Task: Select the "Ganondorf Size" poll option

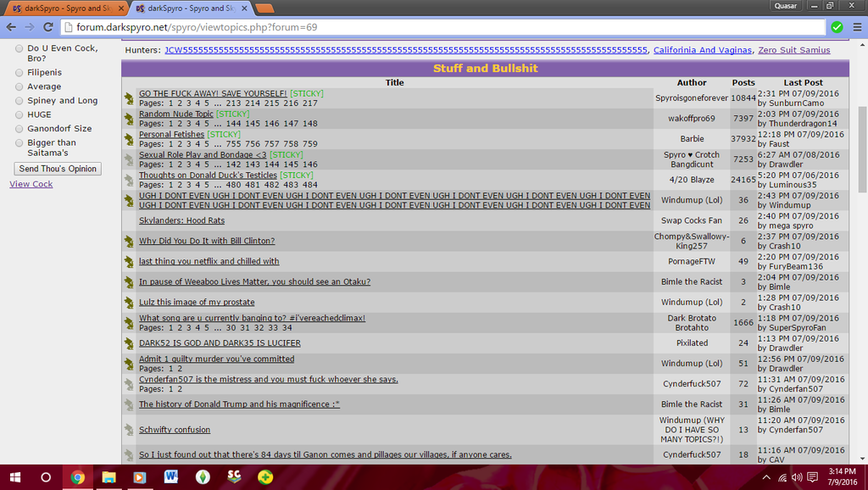Action: [19, 129]
